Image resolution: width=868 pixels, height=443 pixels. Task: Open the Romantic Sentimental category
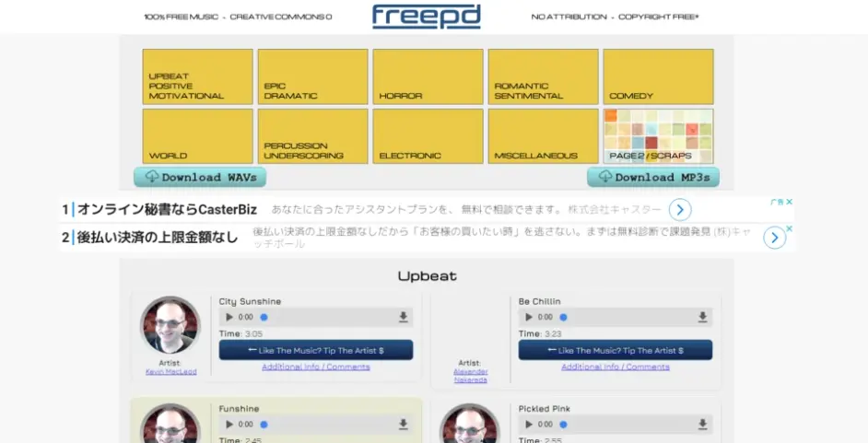[x=543, y=76]
